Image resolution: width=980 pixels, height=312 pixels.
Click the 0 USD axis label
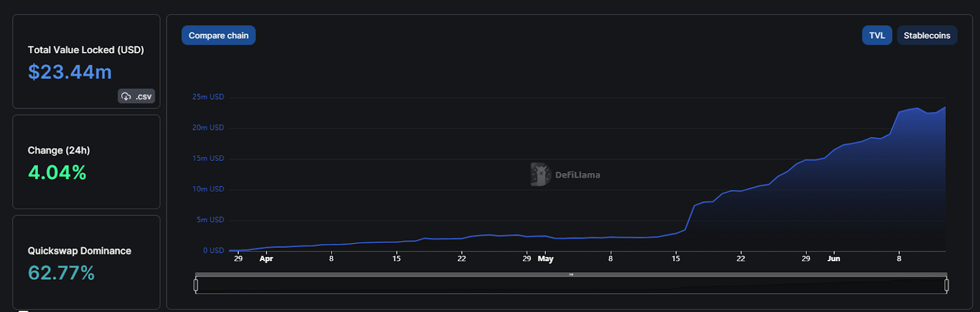coord(214,250)
